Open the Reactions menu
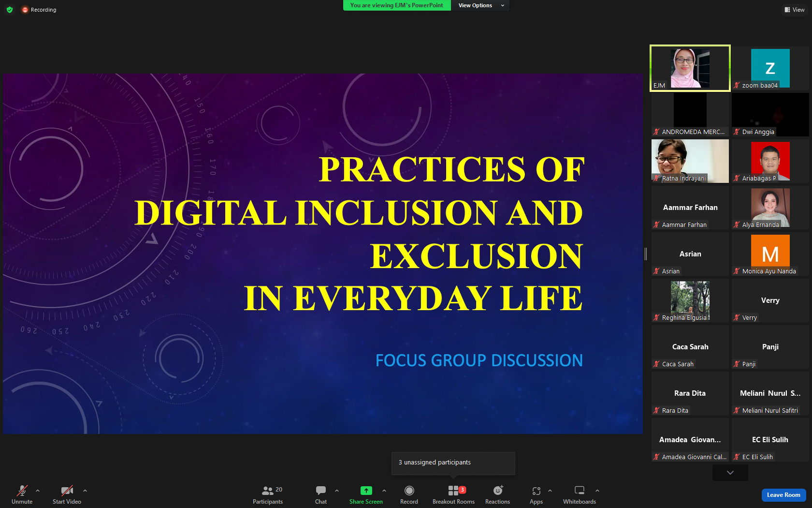 497,495
